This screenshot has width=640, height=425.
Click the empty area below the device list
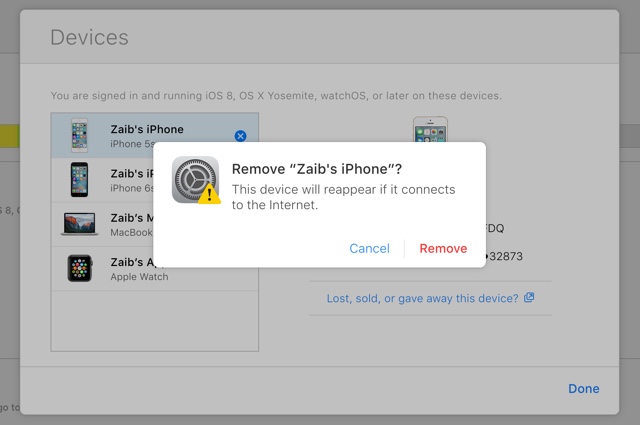[x=155, y=321]
